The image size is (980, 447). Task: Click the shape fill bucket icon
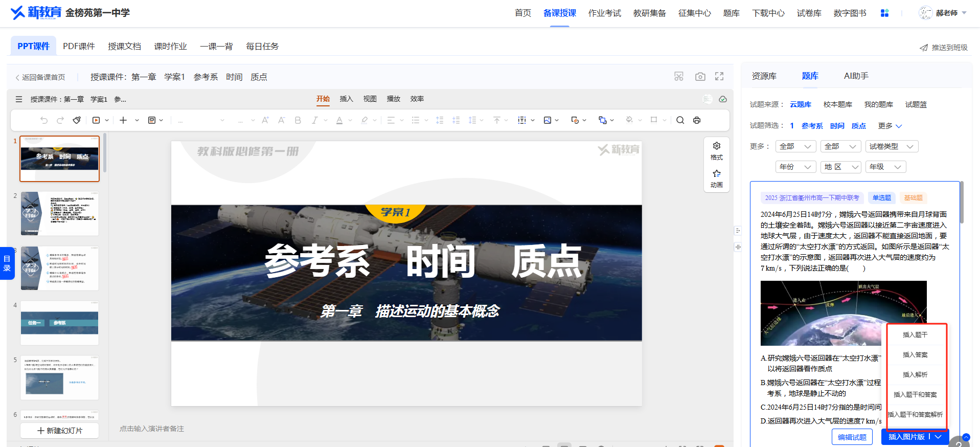pyautogui.click(x=629, y=120)
